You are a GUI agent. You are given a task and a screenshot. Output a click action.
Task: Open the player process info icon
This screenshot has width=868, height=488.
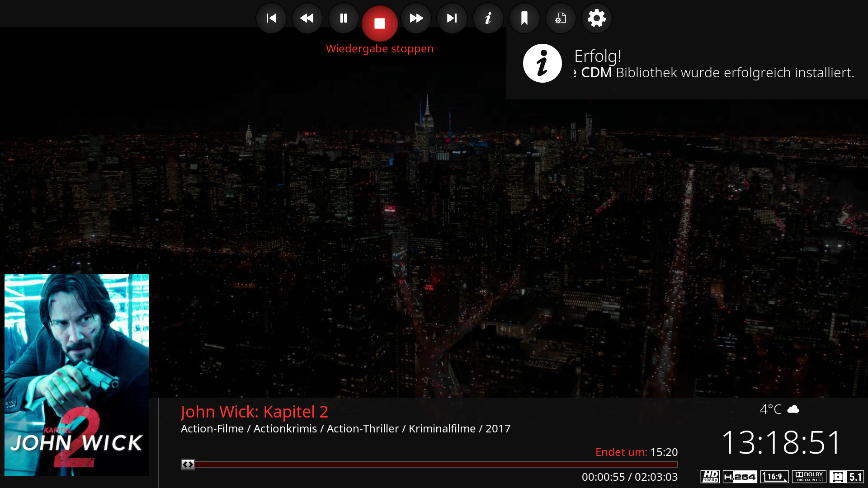click(561, 18)
